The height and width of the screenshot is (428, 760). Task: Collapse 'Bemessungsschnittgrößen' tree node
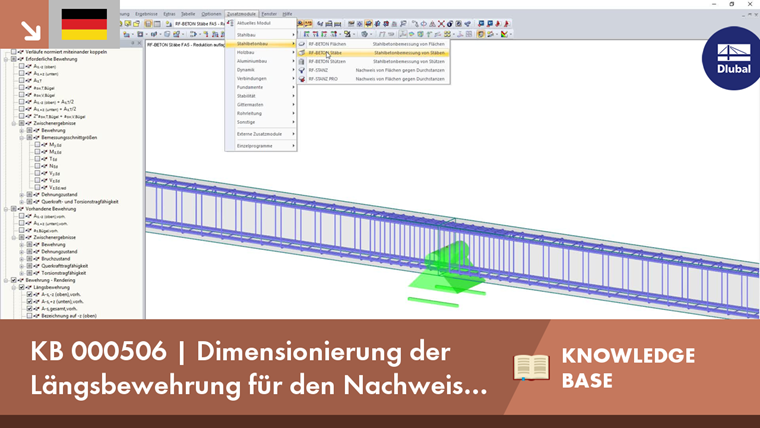coord(21,138)
